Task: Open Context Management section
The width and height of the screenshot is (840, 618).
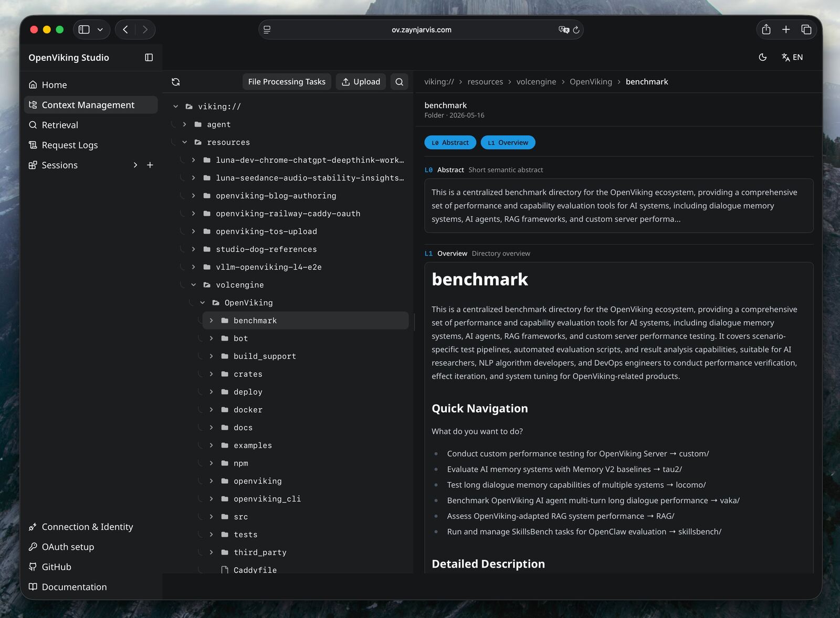Action: click(91, 105)
